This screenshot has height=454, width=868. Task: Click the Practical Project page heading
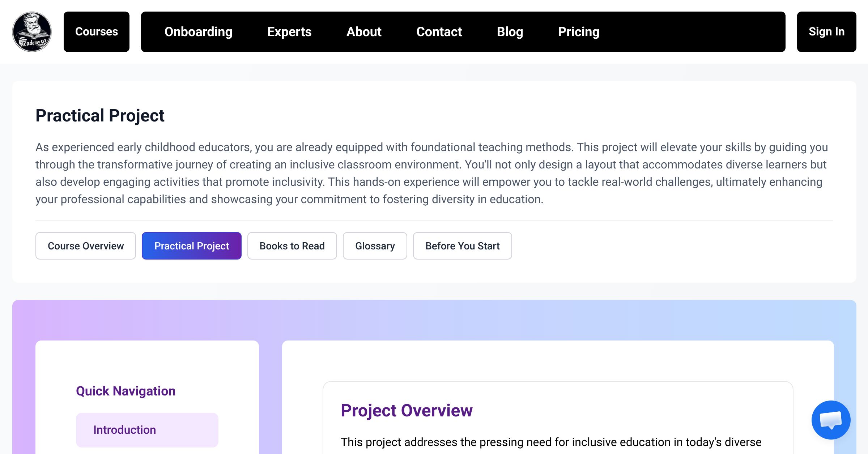pos(100,116)
